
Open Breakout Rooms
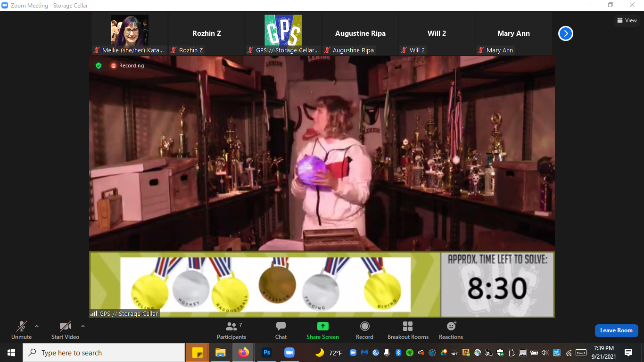(x=408, y=330)
